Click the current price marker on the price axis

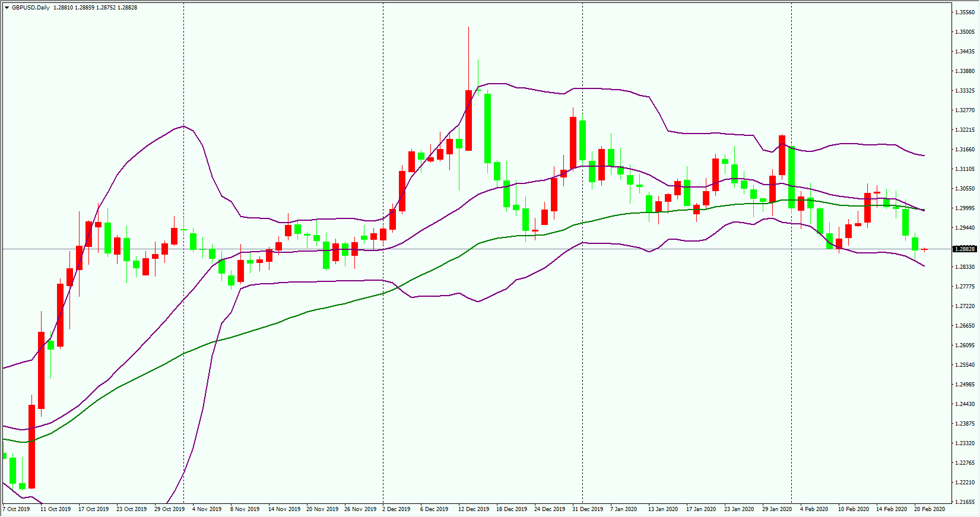pos(965,249)
